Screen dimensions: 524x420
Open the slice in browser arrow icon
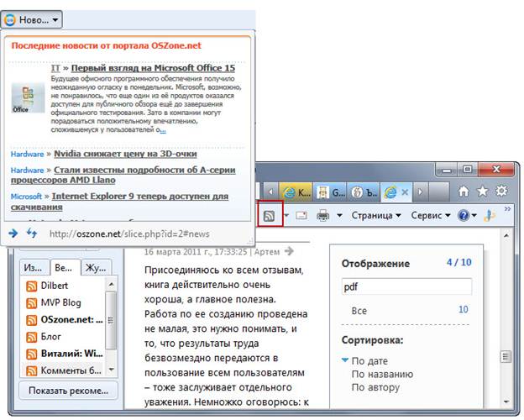pos(13,233)
